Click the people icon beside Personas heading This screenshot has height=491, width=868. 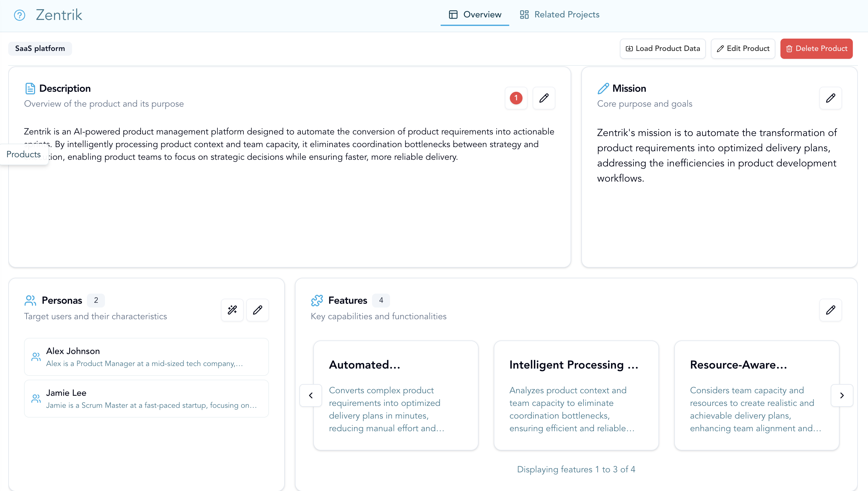(31, 300)
